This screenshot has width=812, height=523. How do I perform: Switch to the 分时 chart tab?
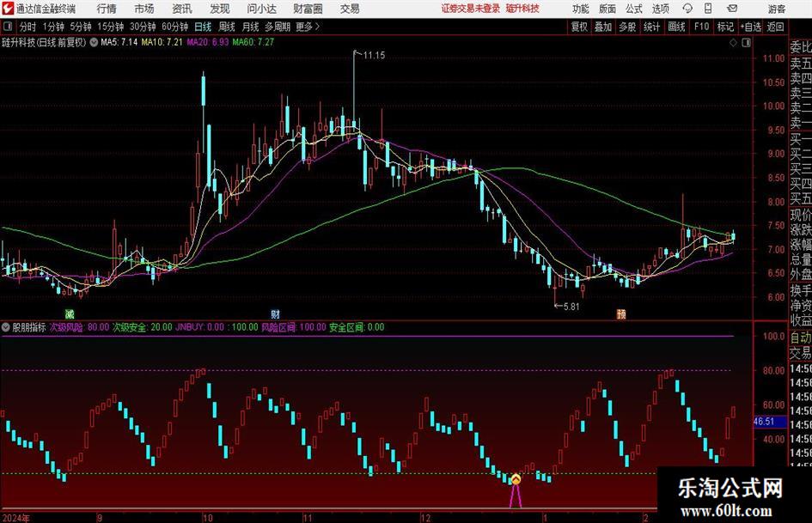click(28, 27)
